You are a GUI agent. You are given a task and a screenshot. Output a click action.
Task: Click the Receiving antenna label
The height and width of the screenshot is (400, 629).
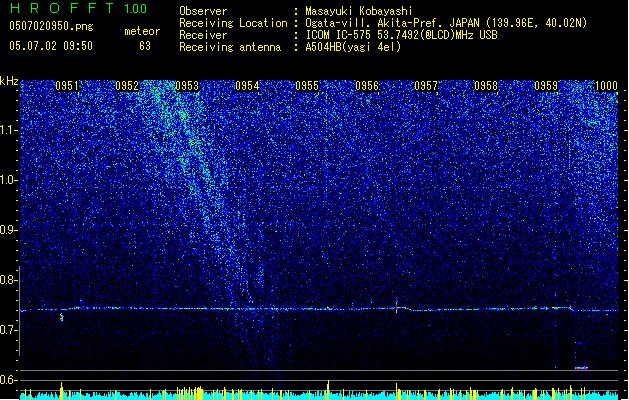pyautogui.click(x=230, y=47)
